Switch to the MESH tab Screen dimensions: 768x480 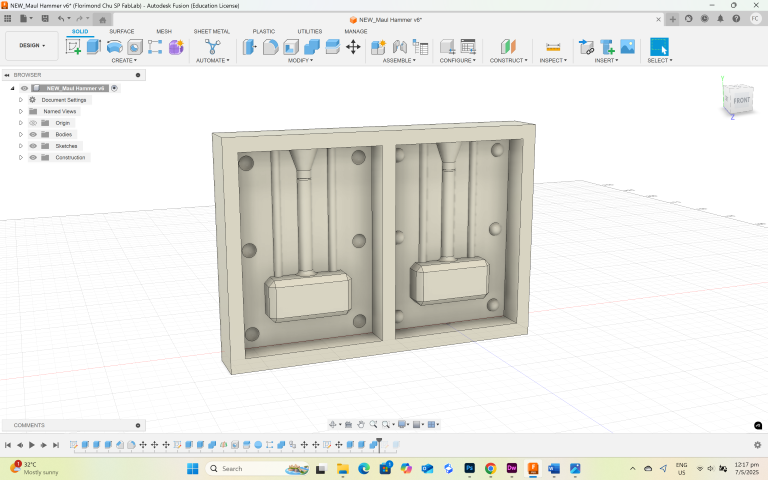tap(164, 31)
